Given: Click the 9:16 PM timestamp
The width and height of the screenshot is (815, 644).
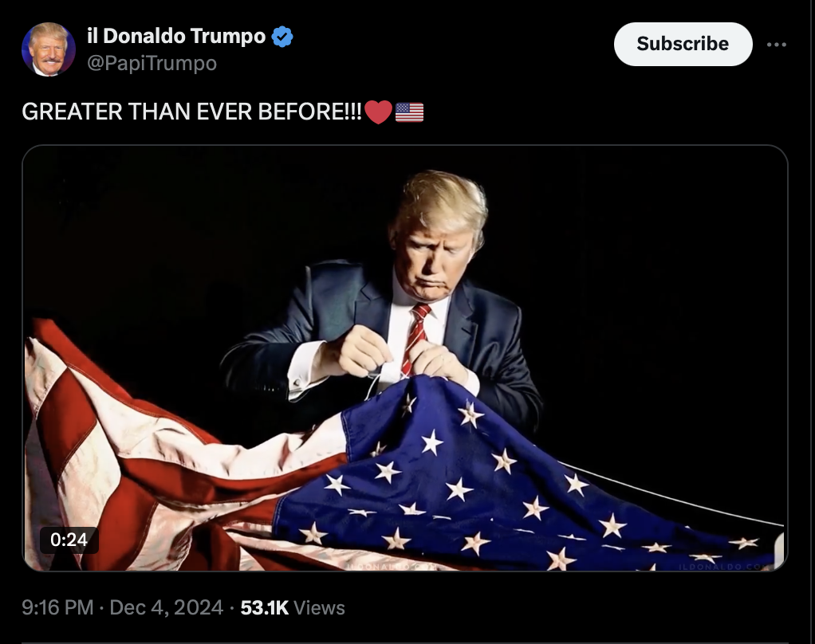Looking at the screenshot, I should point(57,607).
